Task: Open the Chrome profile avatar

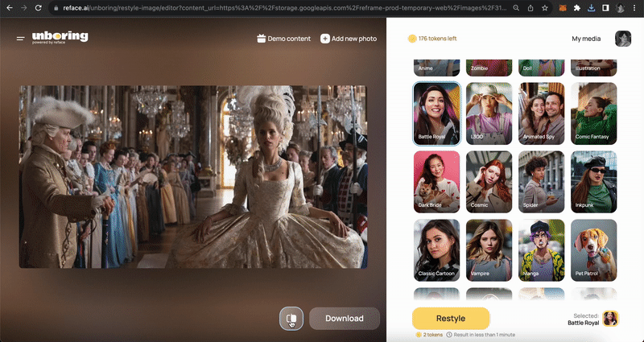Action: pyautogui.click(x=620, y=8)
